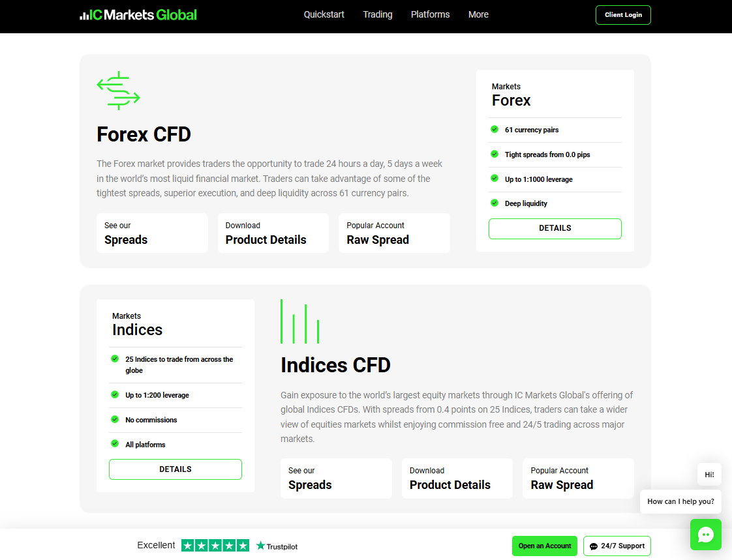
Task: Click the green check beside 61 currency pairs
Action: [x=495, y=129]
